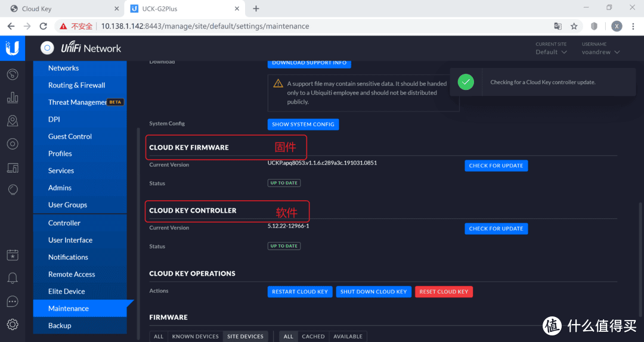The height and width of the screenshot is (342, 644).
Task: Open Chrome three-dot menu
Action: pyautogui.click(x=633, y=26)
